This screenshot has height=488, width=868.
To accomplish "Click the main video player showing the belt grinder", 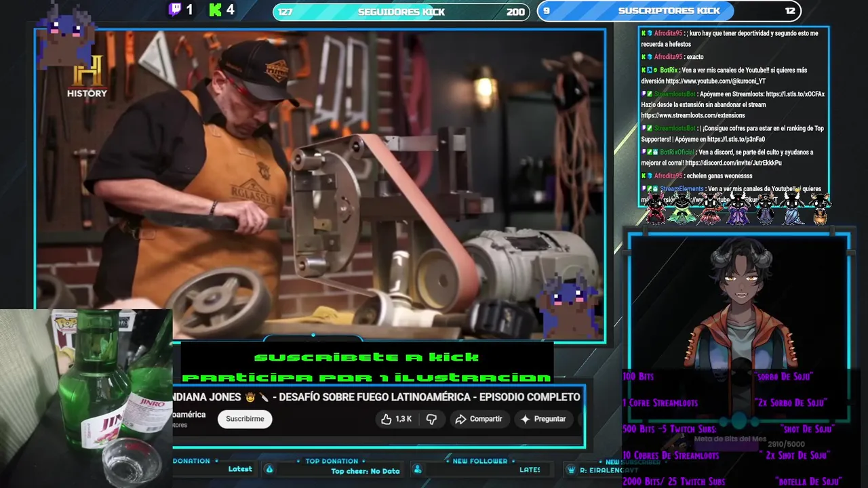I will pyautogui.click(x=320, y=184).
